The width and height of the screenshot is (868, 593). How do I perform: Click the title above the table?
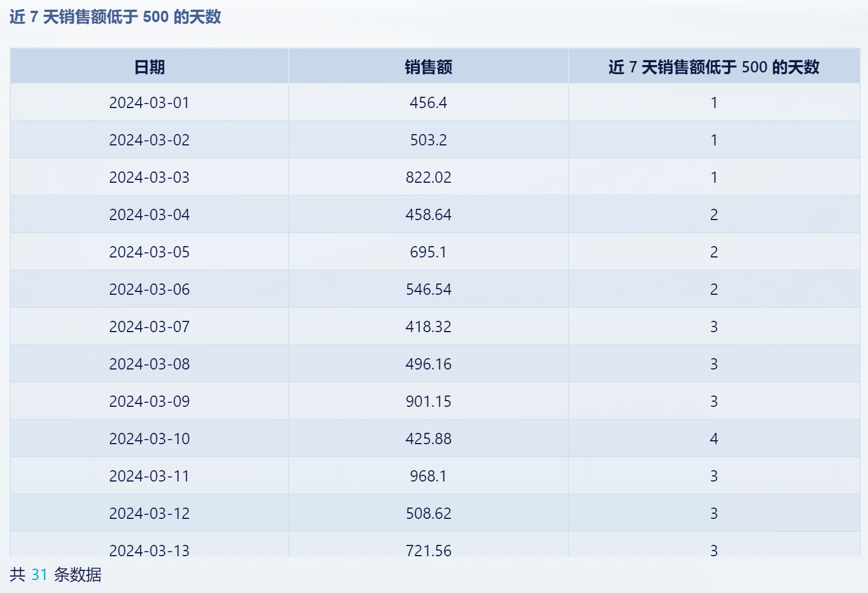(116, 17)
